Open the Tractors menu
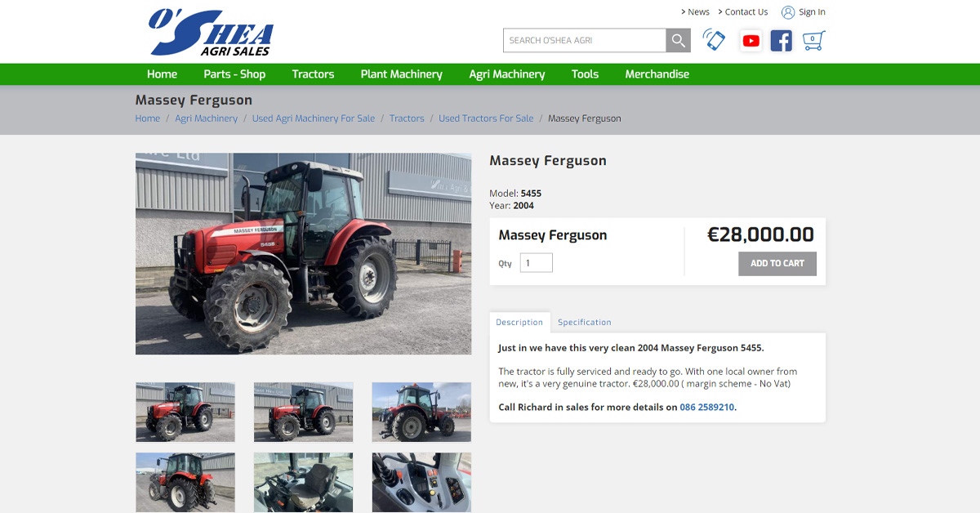The width and height of the screenshot is (980, 513). [x=313, y=74]
